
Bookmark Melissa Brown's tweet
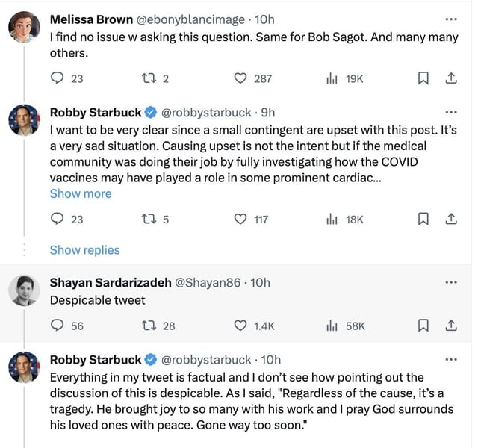coord(423,78)
